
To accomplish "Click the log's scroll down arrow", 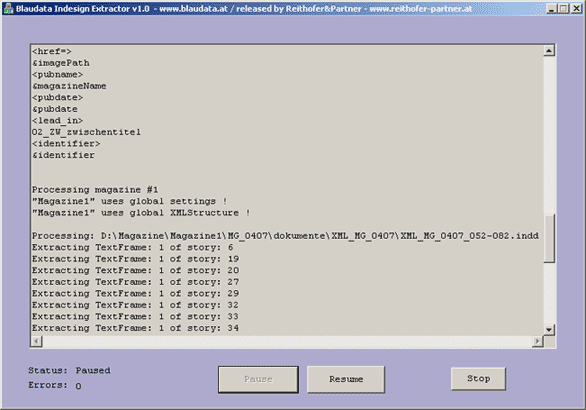I will [x=549, y=330].
